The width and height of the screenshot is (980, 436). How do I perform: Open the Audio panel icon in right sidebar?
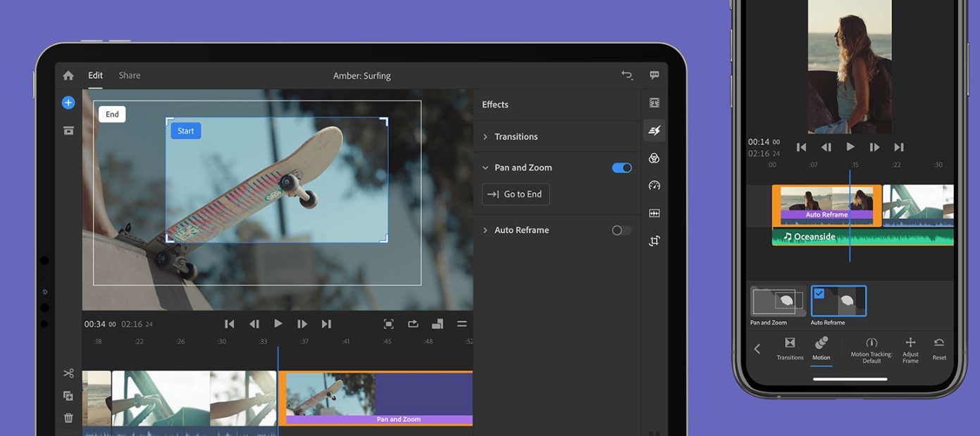(x=655, y=213)
